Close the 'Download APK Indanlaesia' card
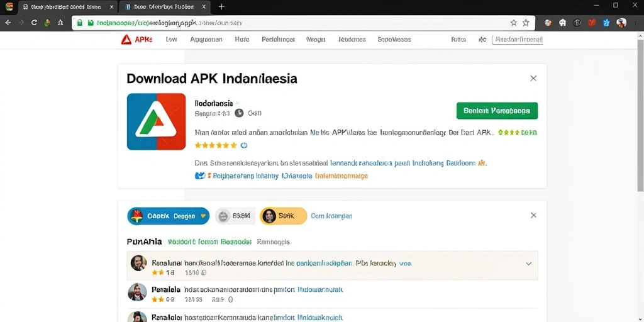Screen dimensions: 644x322 pos(533,78)
